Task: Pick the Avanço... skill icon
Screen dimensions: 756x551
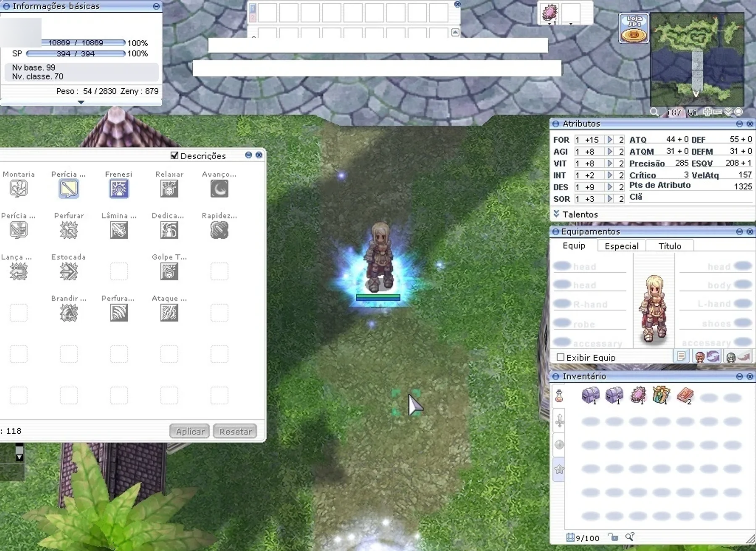Action: point(219,189)
